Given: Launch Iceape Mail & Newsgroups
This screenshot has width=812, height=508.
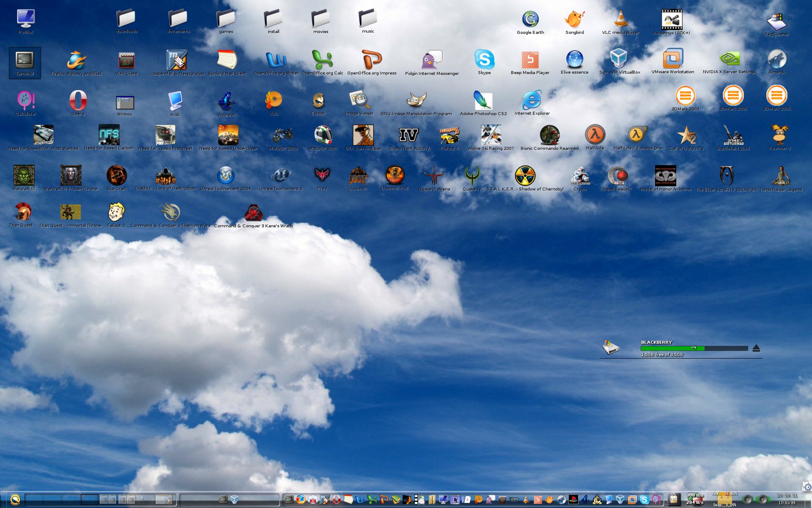Looking at the screenshot, I should coord(177,63).
